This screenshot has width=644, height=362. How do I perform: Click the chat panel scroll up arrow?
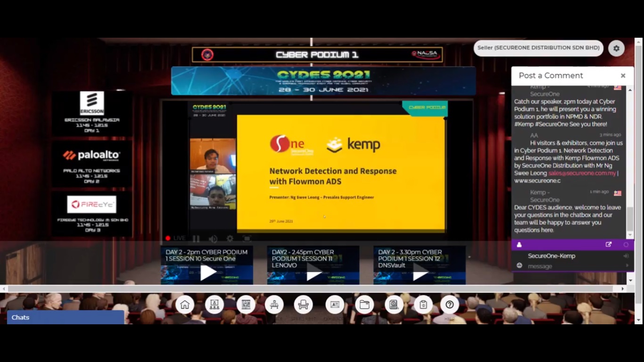tap(630, 89)
